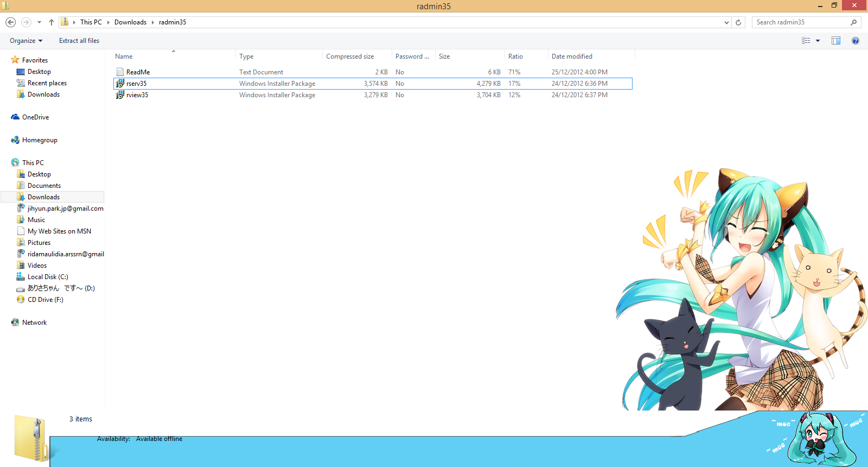Click the zipped folder icon in details pane
868x467 pixels.
30,438
